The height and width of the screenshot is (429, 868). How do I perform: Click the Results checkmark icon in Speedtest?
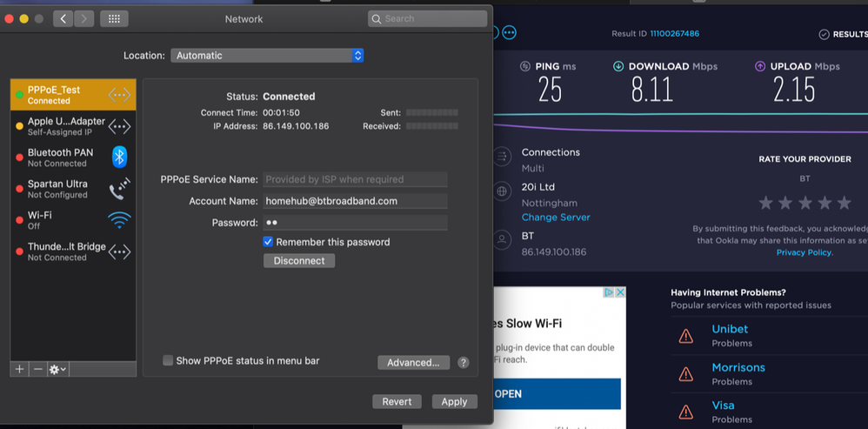825,34
